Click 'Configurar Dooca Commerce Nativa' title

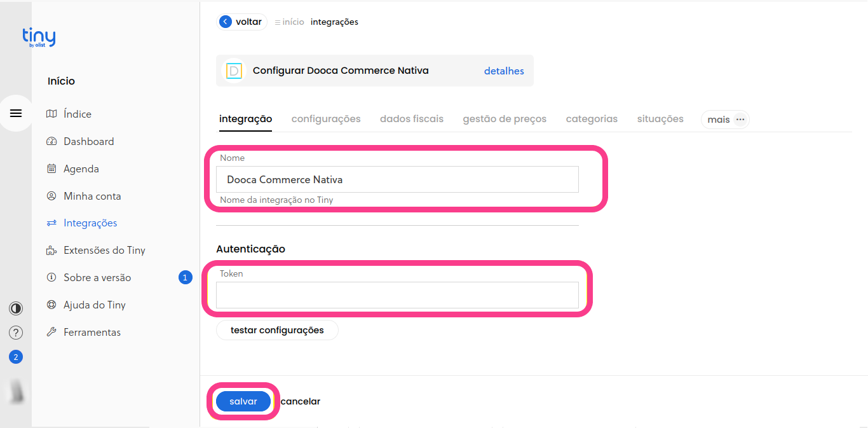[341, 71]
